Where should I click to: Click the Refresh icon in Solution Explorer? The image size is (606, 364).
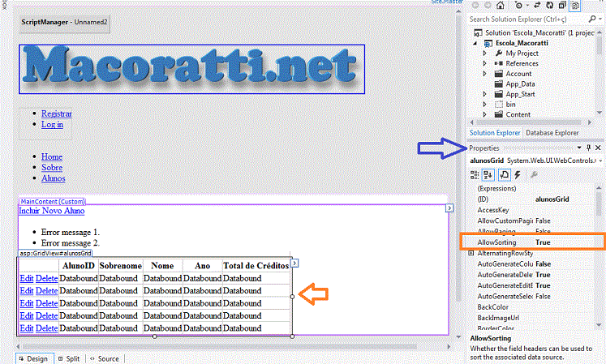[x=549, y=6]
